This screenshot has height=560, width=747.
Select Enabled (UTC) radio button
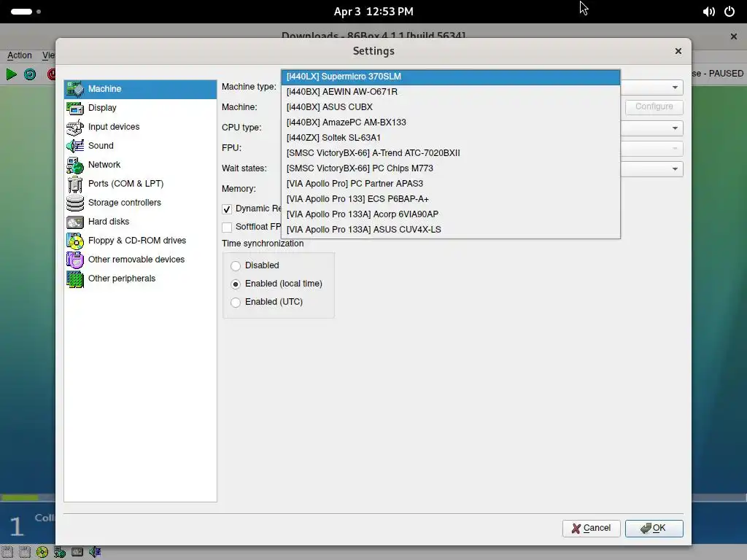coord(236,303)
